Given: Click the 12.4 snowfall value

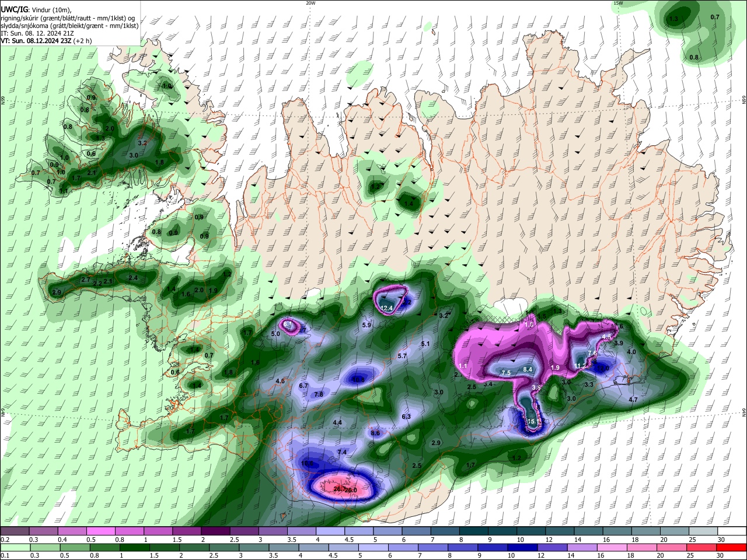Looking at the screenshot, I should (x=387, y=308).
